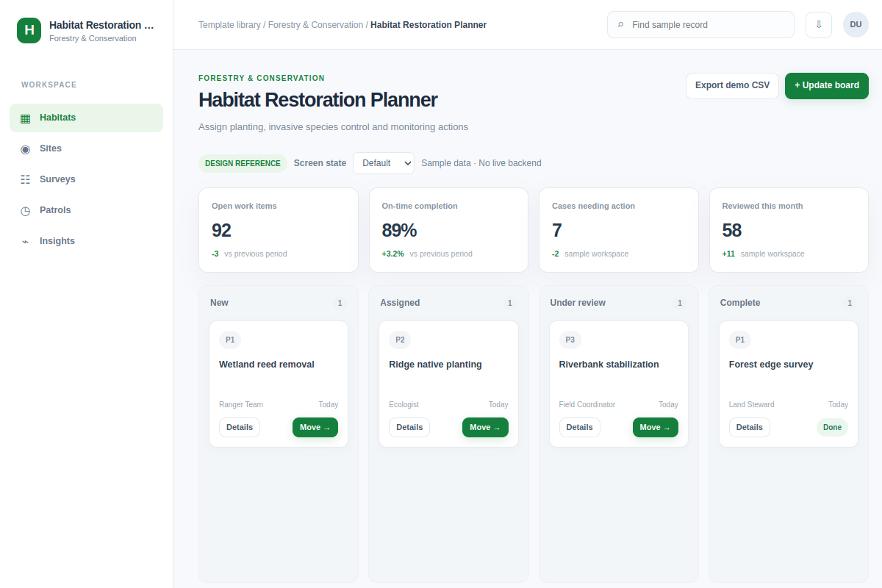The image size is (882, 588).
Task: Click the P2 badge on Ridge native planting
Action: tap(400, 340)
